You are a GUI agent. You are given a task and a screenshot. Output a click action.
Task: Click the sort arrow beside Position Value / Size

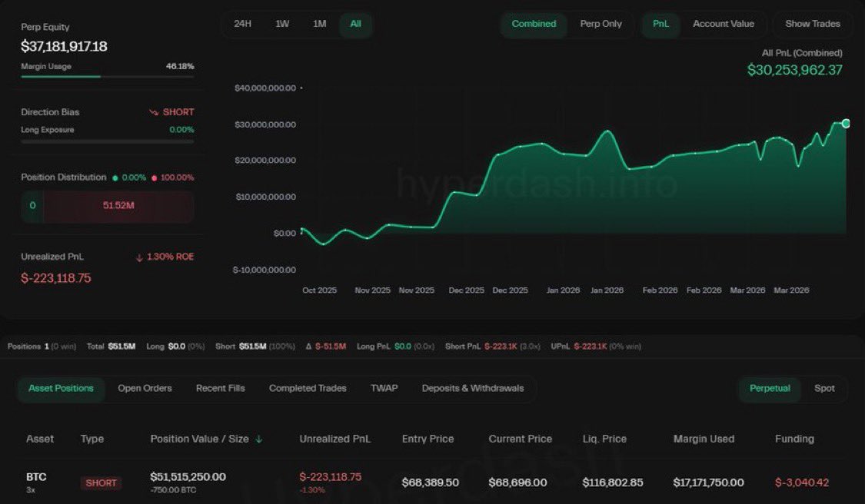[258, 439]
